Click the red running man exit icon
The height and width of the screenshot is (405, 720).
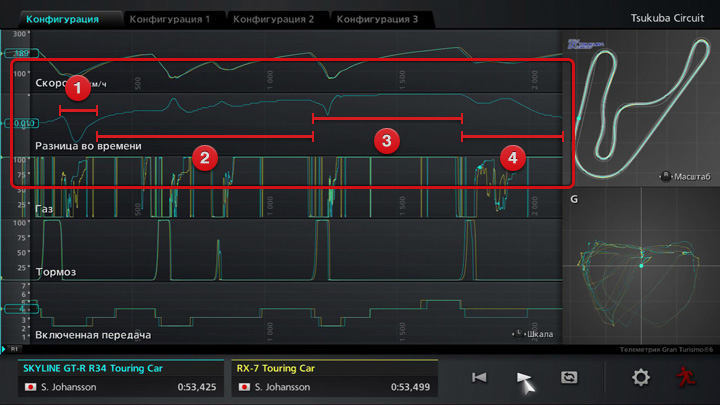point(684,377)
